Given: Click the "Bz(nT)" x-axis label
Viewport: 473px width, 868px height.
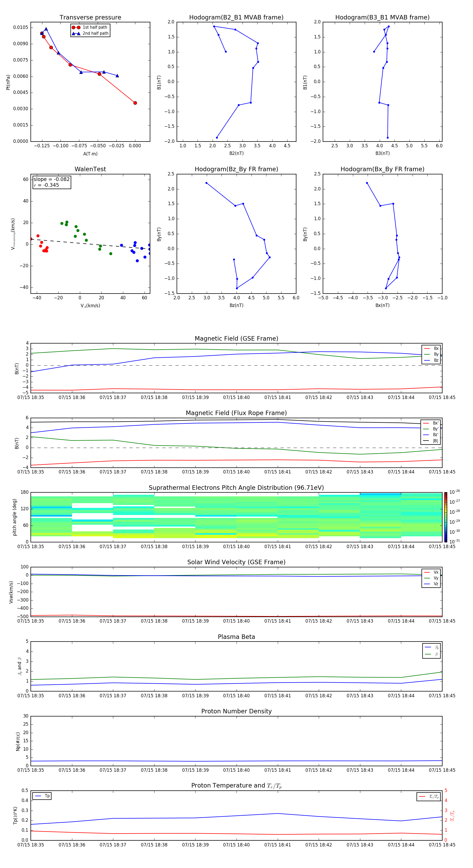Looking at the screenshot, I should click(x=236, y=305).
